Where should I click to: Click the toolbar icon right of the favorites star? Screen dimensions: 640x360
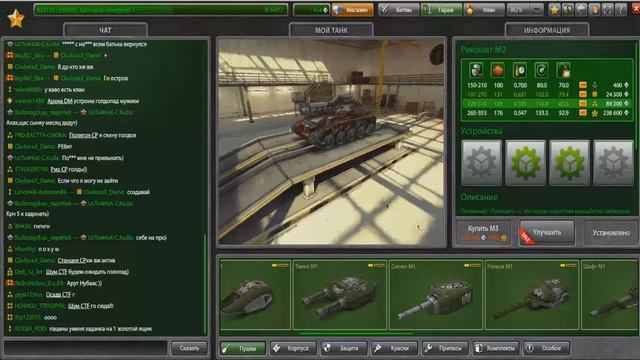tap(567, 10)
